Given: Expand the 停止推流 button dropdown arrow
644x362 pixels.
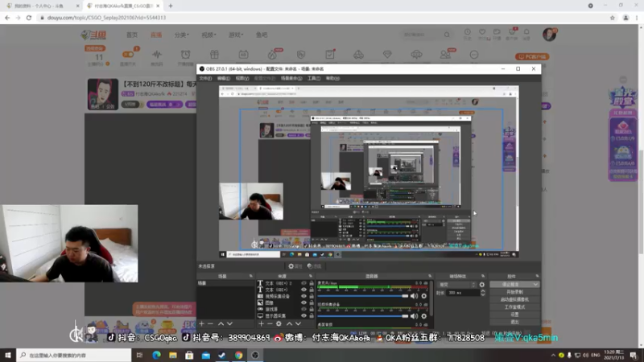Looking at the screenshot, I should tap(535, 285).
